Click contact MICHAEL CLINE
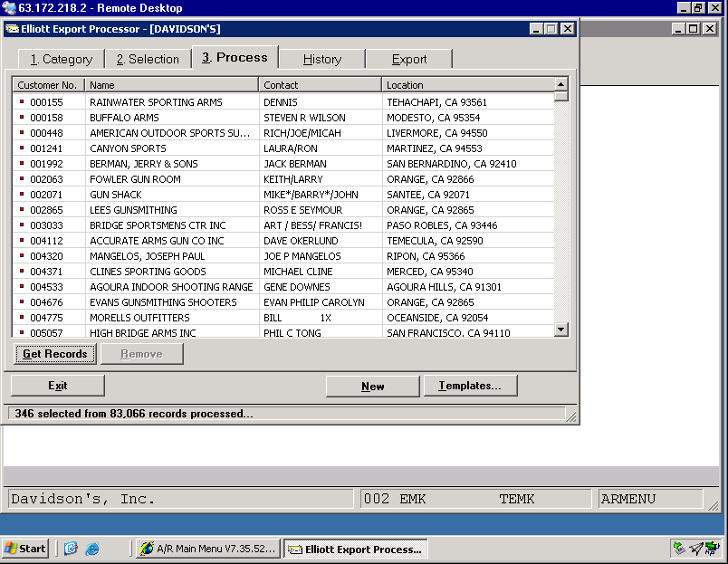The image size is (728, 564). point(298,271)
